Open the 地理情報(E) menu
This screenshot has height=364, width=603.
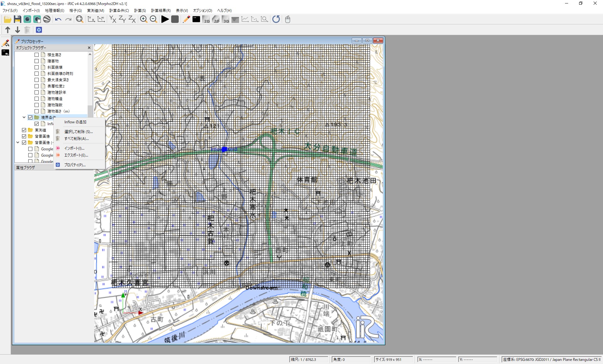54,10
